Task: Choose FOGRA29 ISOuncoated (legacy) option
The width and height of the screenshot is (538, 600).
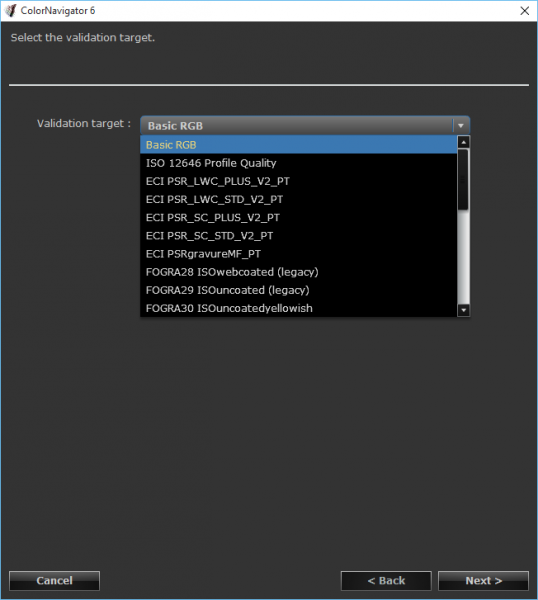Action: point(298,290)
